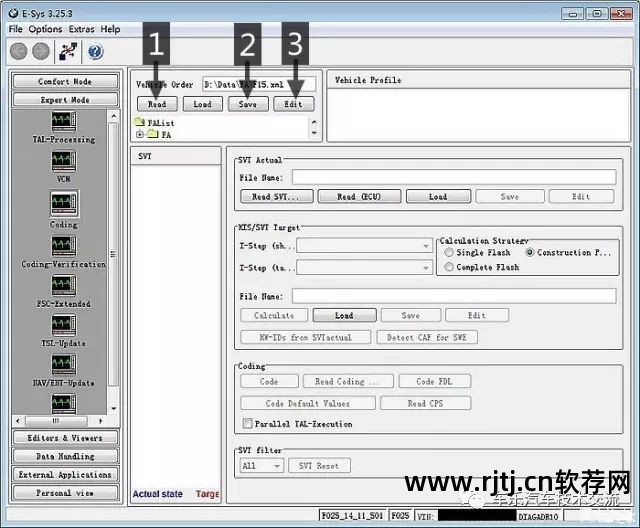This screenshot has width=640, height=528.
Task: Open the Coding module icon
Action: [x=63, y=204]
